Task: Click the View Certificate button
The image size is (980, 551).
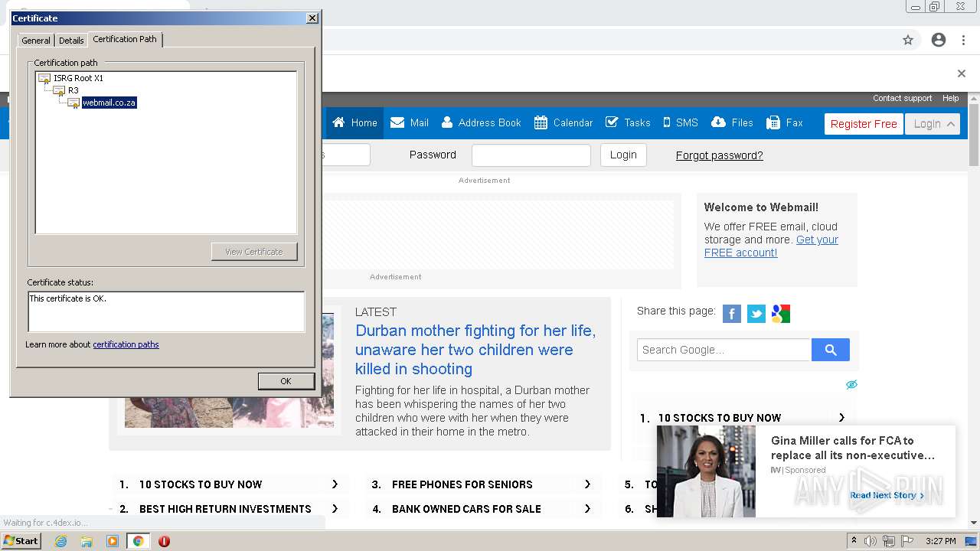Action: 254,252
